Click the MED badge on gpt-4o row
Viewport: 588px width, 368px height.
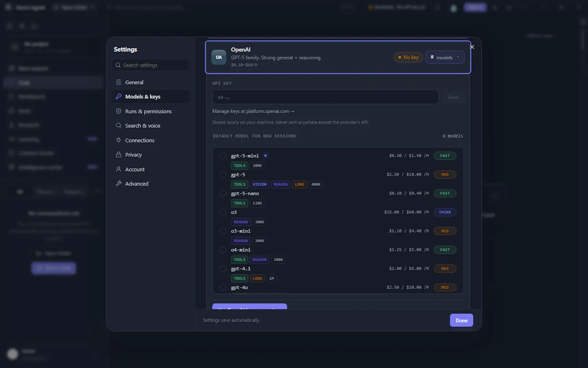(x=445, y=287)
